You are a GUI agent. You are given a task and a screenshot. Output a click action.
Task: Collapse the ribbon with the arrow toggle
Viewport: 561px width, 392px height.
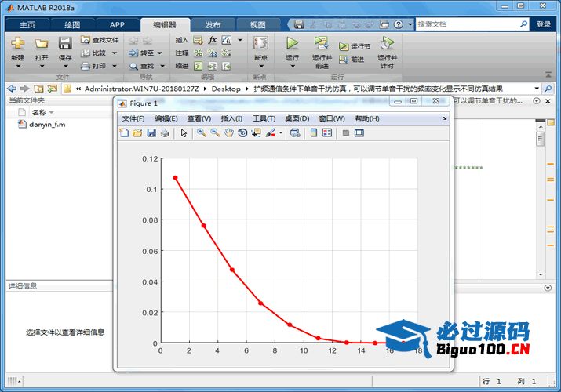pos(548,74)
